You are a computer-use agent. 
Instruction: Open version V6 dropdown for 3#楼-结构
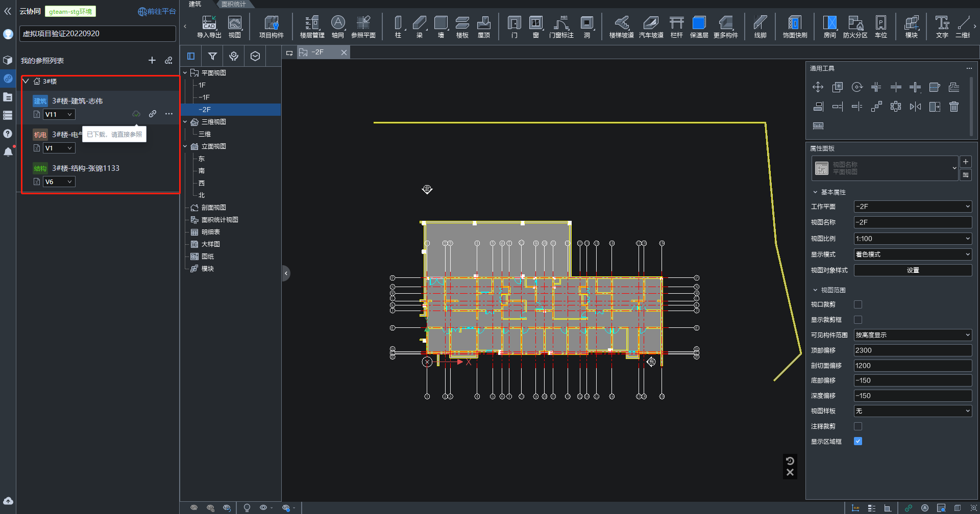59,182
